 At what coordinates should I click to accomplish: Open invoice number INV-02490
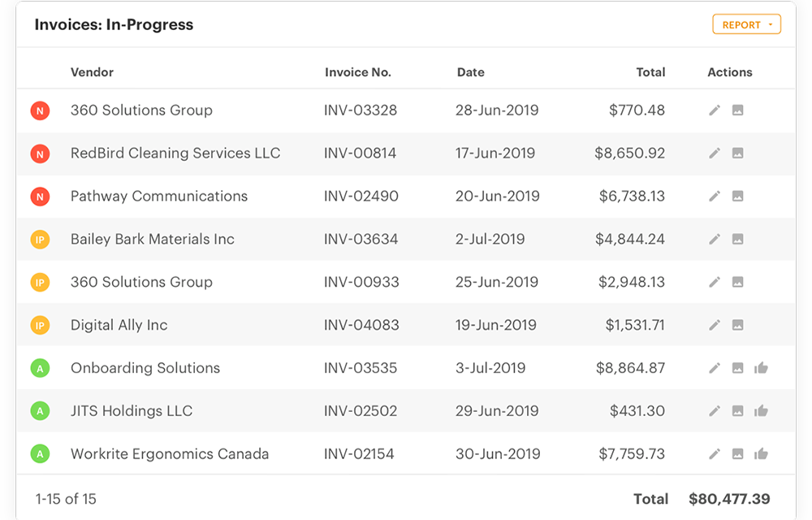click(x=361, y=197)
